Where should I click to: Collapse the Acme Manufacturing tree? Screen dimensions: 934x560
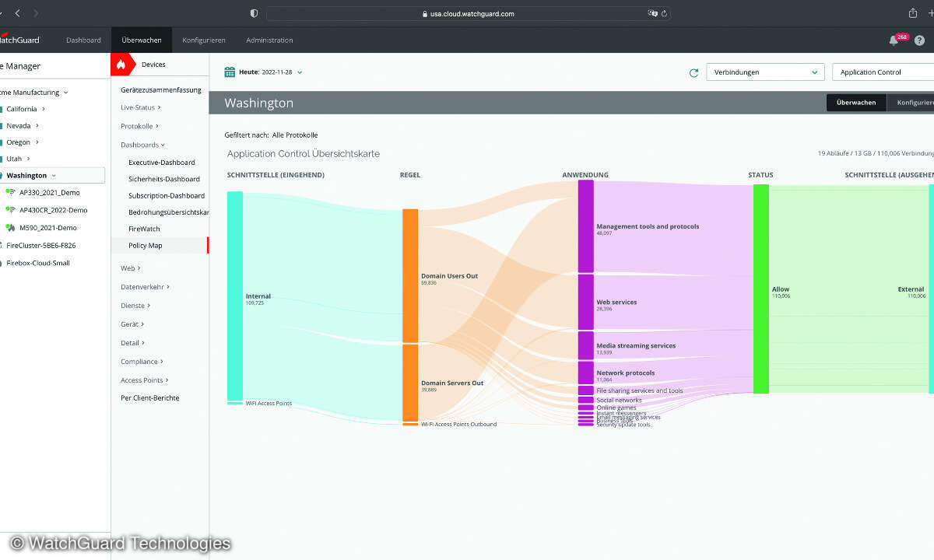point(65,93)
